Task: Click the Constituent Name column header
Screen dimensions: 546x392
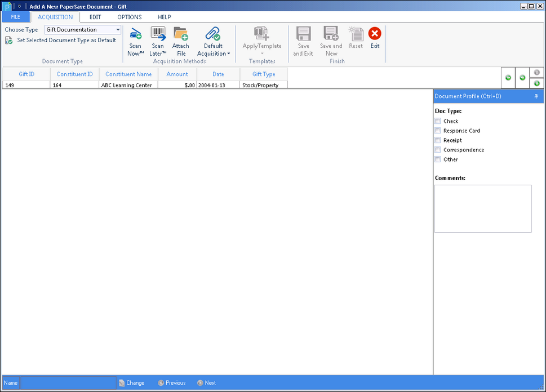Action: click(128, 74)
